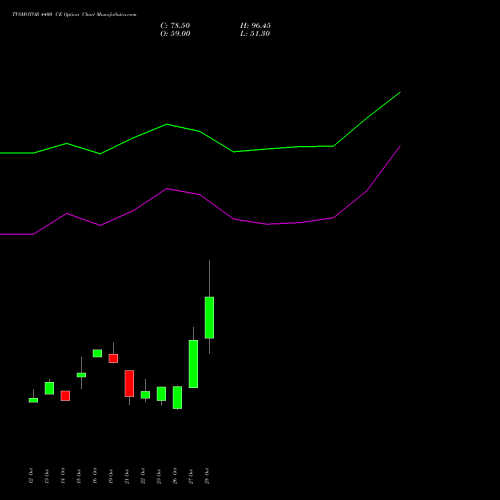Click the TVSMOTOR CE Options chart title
The image size is (500, 500).
pos(74,15)
